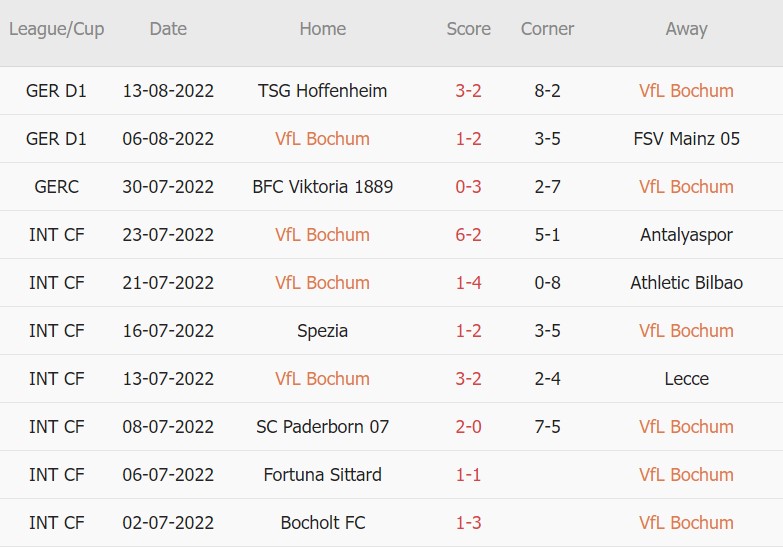This screenshot has height=547, width=783.
Task: Select the 8-2 corner count cell
Action: [x=547, y=91]
